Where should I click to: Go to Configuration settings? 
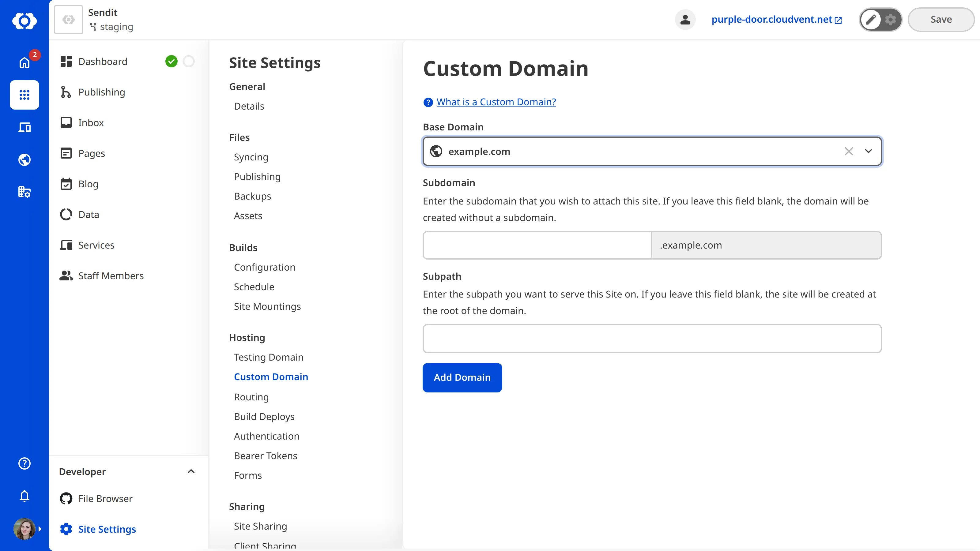[x=264, y=267]
